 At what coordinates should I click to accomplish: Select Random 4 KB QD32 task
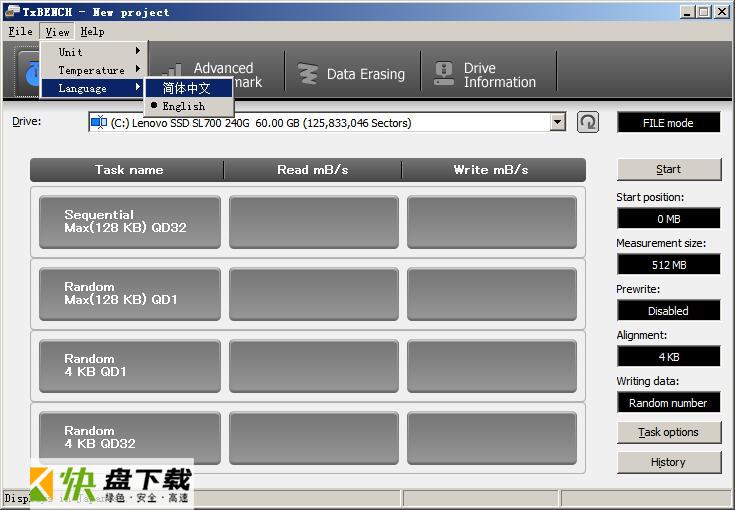(x=130, y=438)
